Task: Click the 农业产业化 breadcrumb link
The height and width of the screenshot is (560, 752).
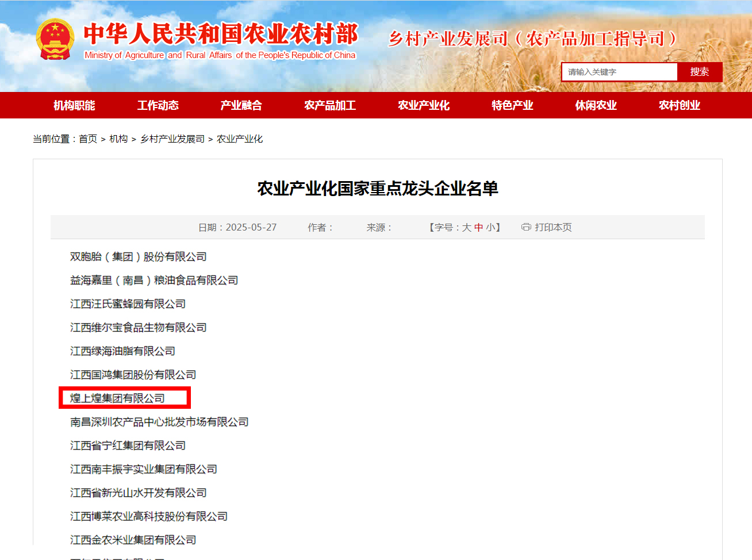Action: 240,139
